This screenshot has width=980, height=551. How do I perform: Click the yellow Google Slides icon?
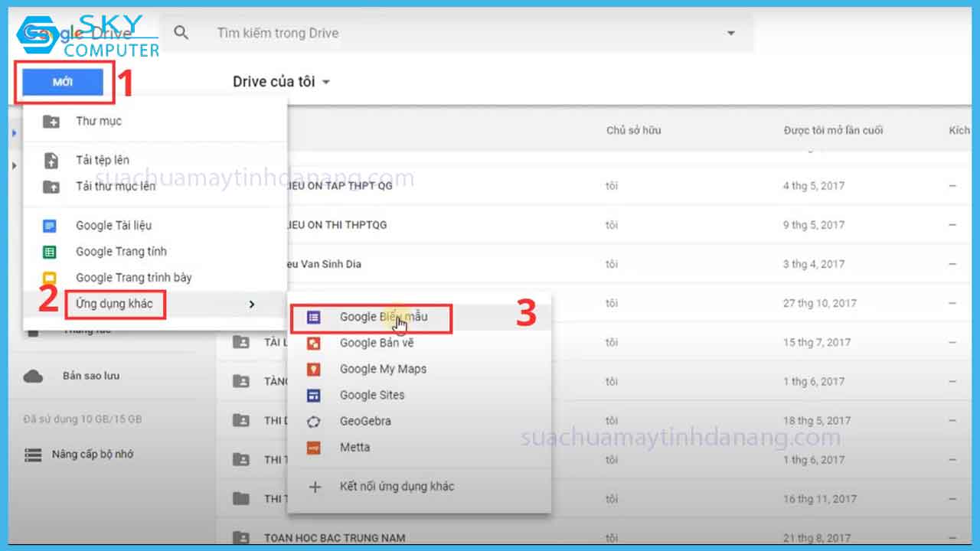(x=50, y=278)
